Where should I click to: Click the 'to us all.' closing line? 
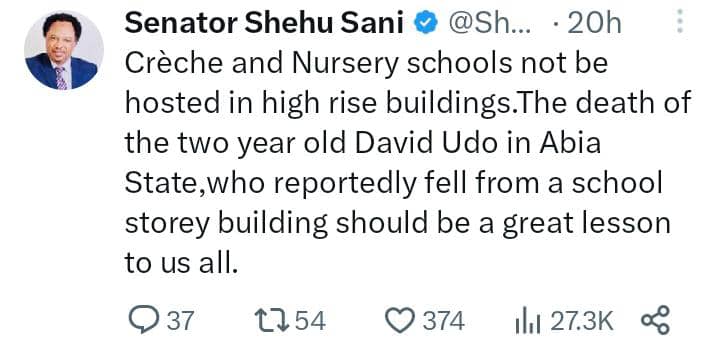pyautogui.click(x=181, y=263)
